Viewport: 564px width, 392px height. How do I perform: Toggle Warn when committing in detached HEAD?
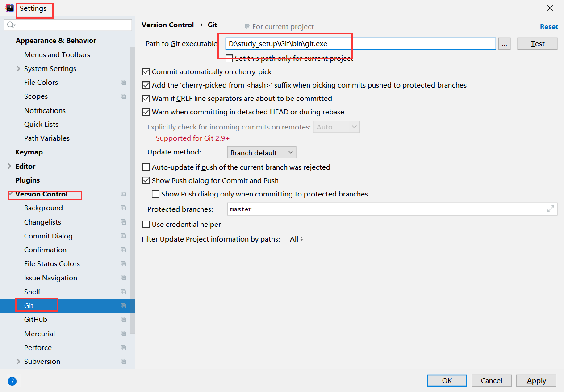146,112
